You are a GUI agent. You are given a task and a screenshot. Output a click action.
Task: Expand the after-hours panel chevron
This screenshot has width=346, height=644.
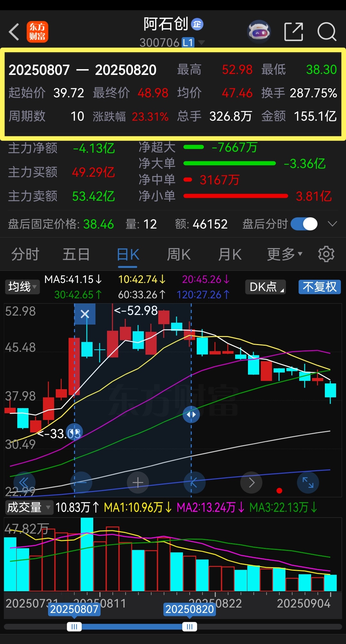[333, 224]
